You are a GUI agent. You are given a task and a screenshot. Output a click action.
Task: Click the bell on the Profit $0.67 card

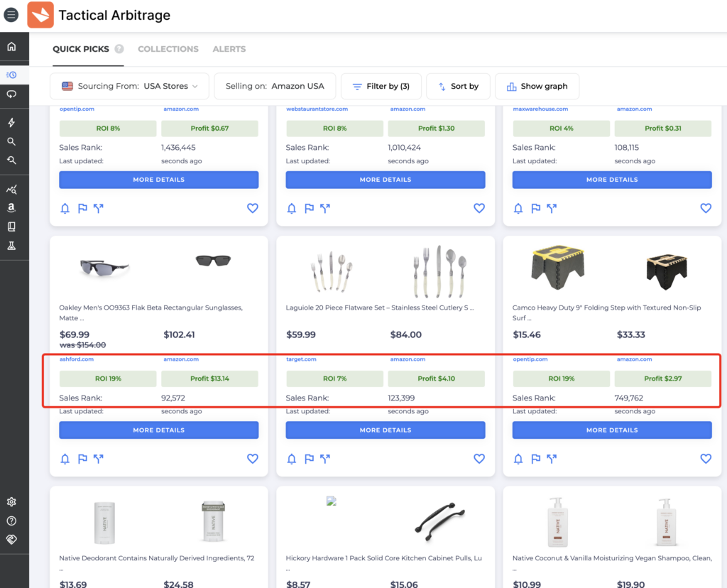(65, 209)
